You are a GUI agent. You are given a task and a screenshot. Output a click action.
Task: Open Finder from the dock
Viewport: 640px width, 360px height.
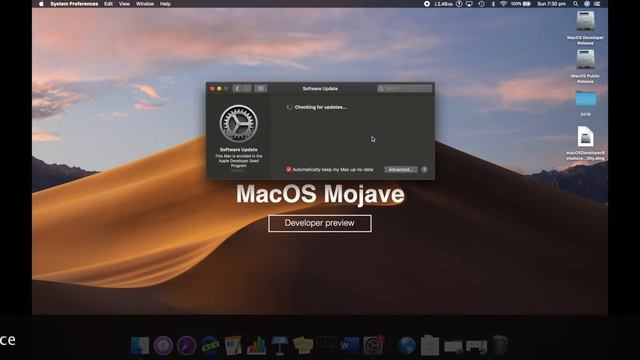[140, 345]
